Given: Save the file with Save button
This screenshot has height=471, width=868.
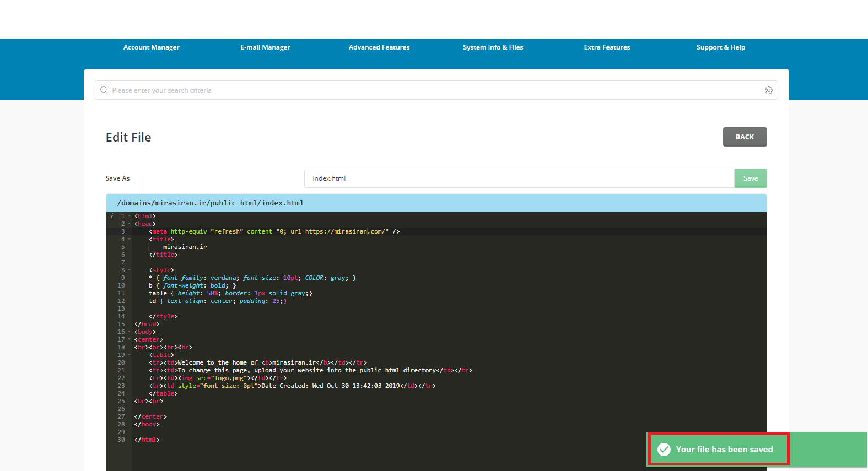Looking at the screenshot, I should click(751, 178).
